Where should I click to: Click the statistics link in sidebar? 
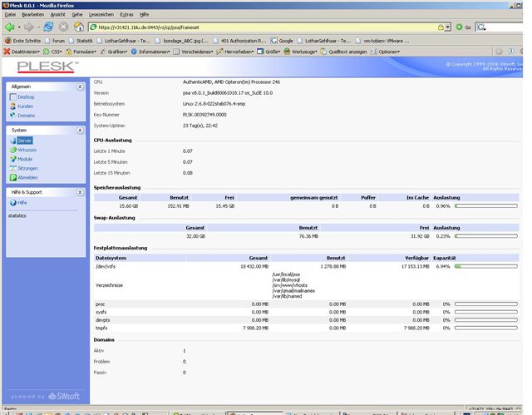tap(17, 215)
